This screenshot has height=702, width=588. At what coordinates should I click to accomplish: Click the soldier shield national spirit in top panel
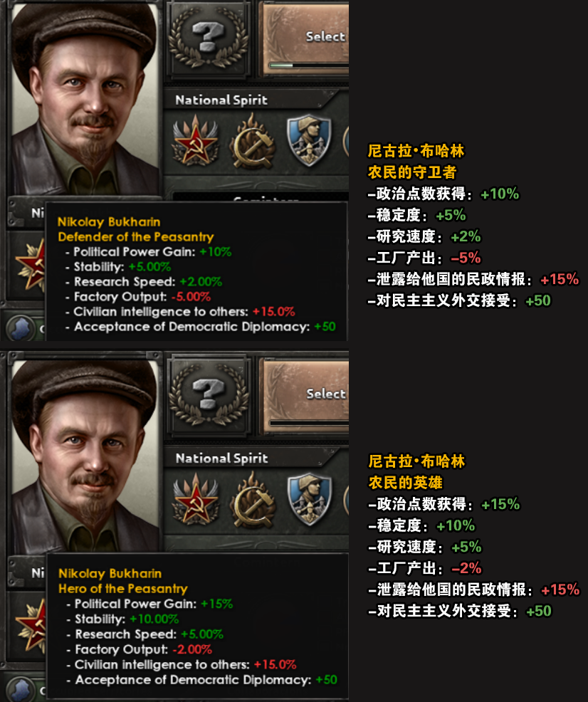[309, 140]
